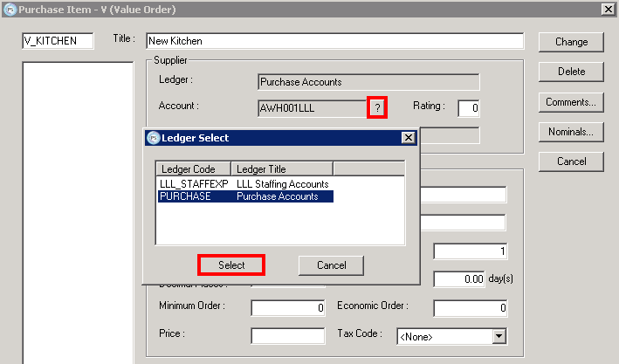Cancel the Ledger Select dialog
The height and width of the screenshot is (364, 619).
click(331, 264)
